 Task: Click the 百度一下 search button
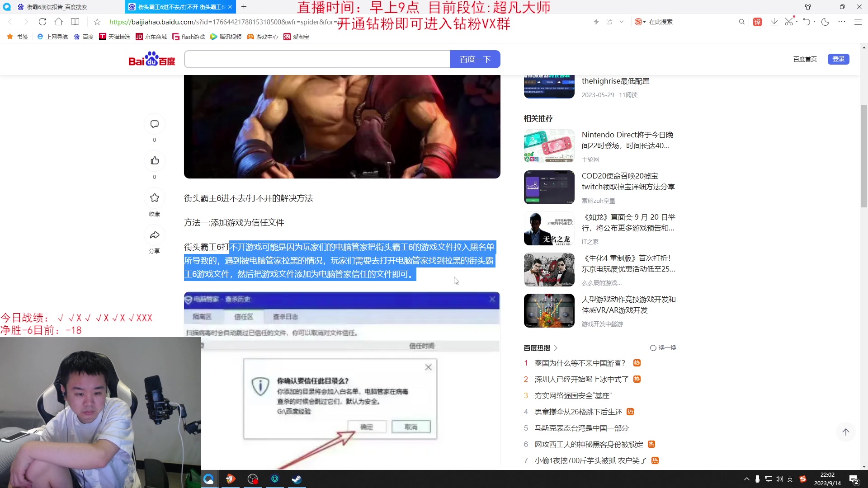tap(475, 59)
